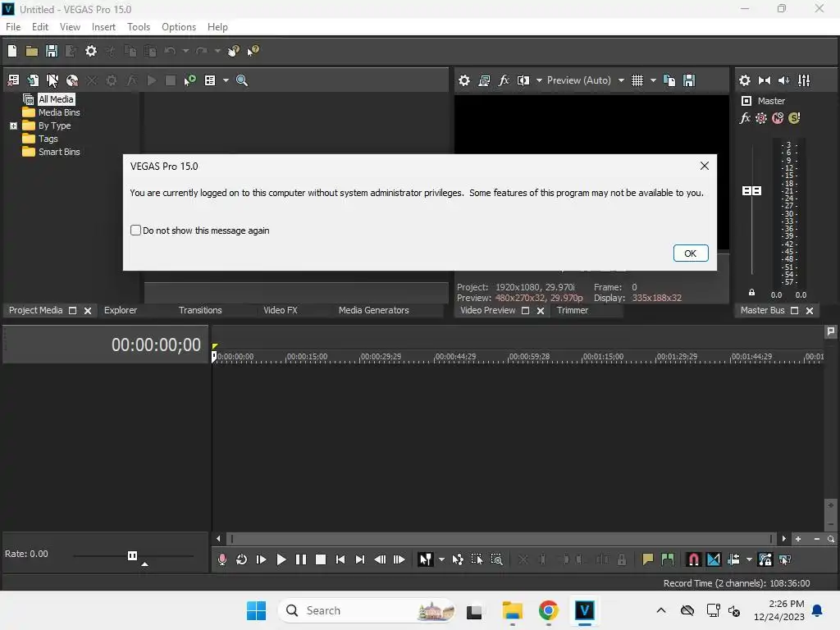Viewport: 840px width, 630px height.
Task: Switch to the Transitions tab
Action: 200,310
